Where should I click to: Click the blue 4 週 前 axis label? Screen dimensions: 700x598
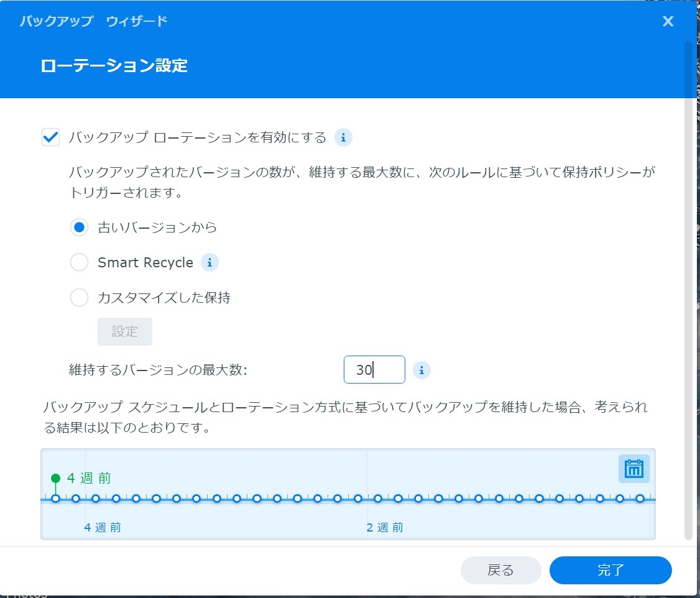click(103, 528)
